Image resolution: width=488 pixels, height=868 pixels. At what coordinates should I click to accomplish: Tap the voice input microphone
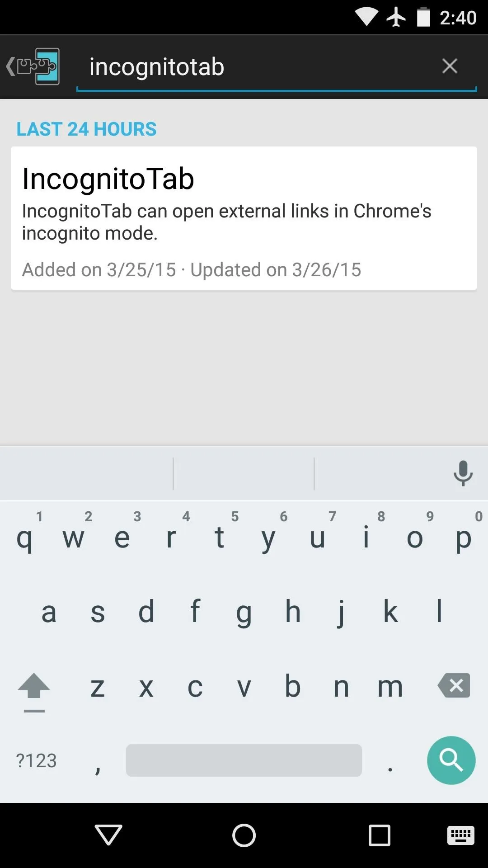pyautogui.click(x=463, y=473)
